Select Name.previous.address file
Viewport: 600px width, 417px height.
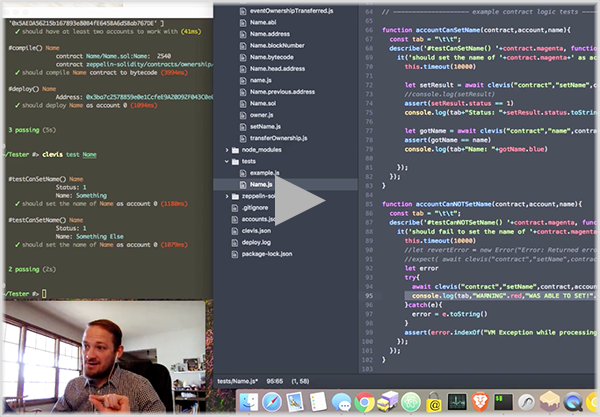tap(282, 92)
